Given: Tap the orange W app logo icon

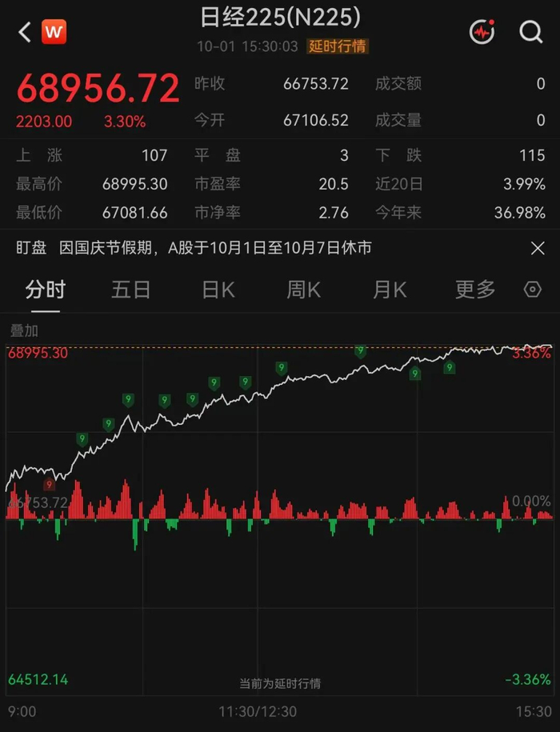Looking at the screenshot, I should (x=54, y=32).
